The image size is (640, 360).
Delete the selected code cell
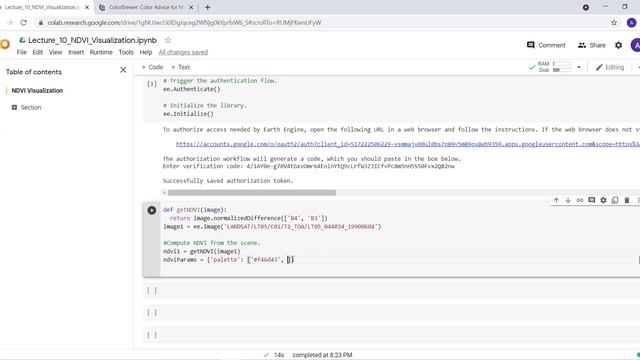point(627,200)
